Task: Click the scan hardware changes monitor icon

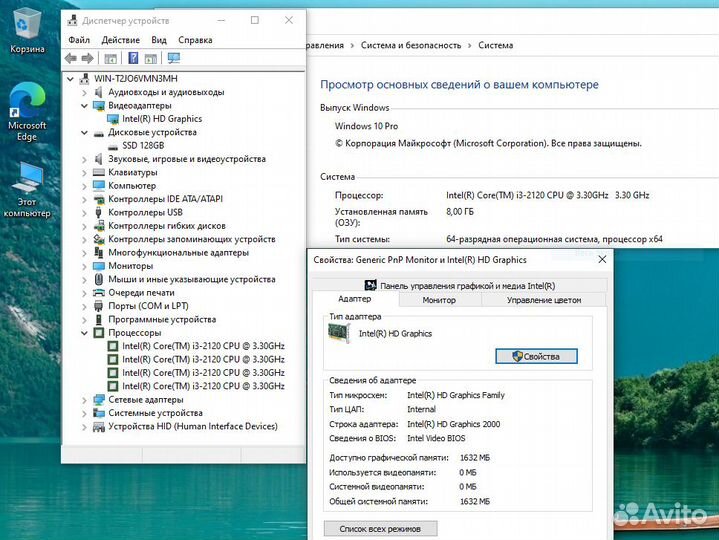Action: tap(174, 58)
